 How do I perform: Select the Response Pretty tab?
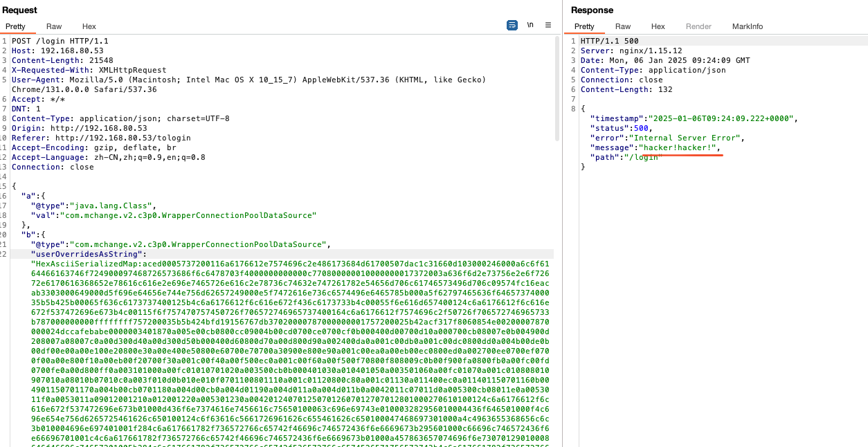(x=584, y=26)
